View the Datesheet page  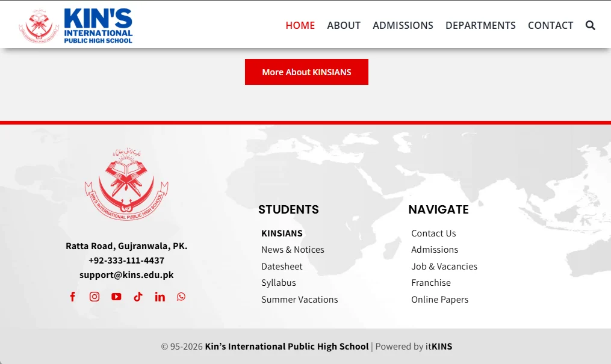pyautogui.click(x=282, y=266)
